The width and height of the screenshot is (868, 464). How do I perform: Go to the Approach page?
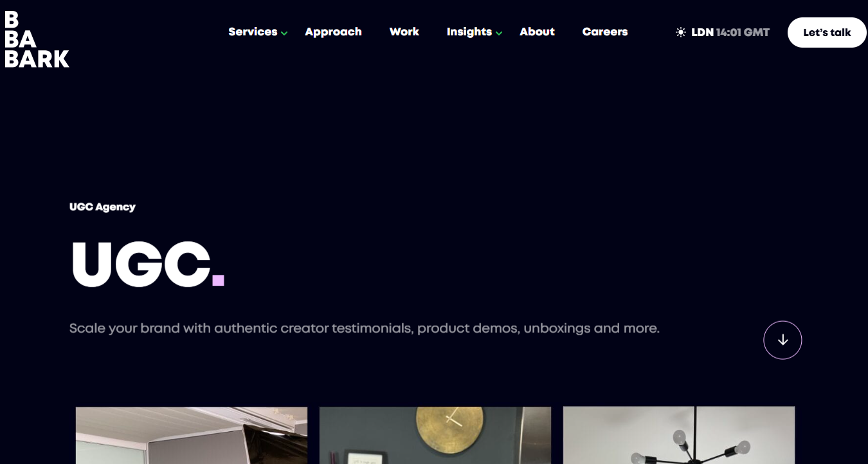333,32
